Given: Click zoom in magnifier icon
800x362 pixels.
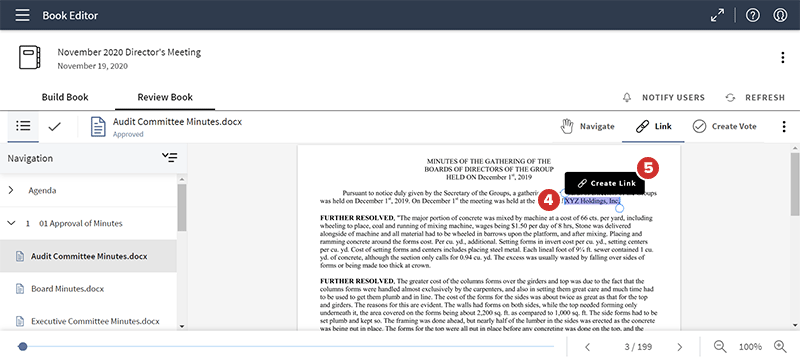Looking at the screenshot, I should pyautogui.click(x=780, y=346).
